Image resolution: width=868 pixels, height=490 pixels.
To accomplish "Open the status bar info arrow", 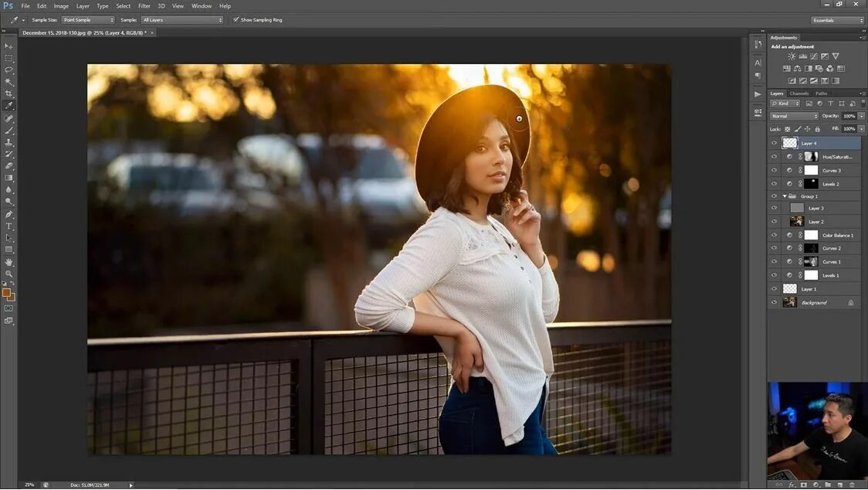I will pyautogui.click(x=131, y=485).
